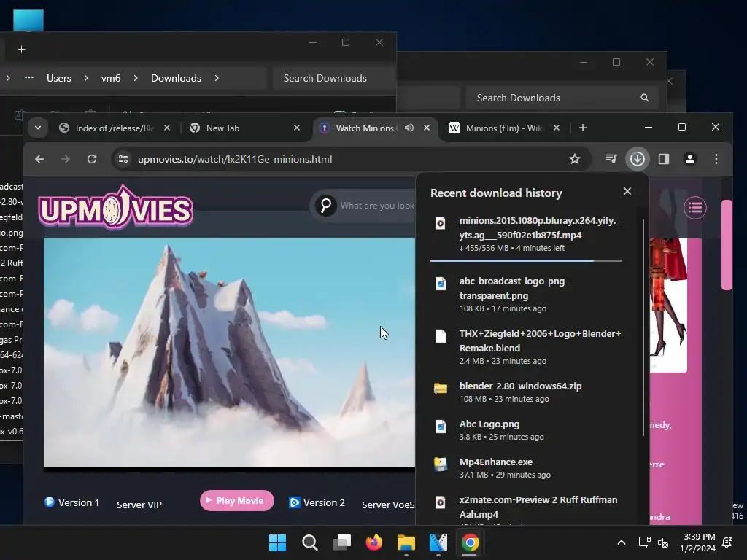The height and width of the screenshot is (560, 747).
Task: Choose Server VoeS option
Action: click(x=388, y=505)
